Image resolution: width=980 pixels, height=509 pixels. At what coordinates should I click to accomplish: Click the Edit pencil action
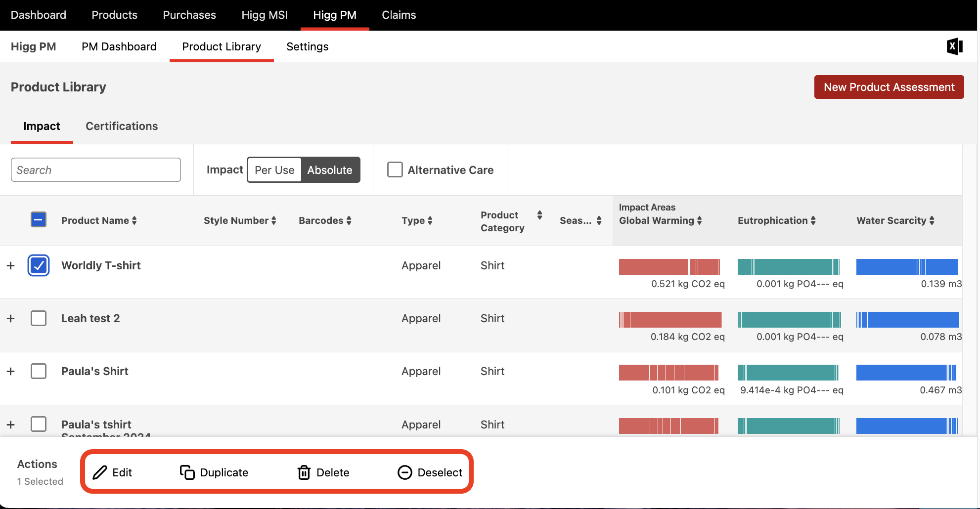click(113, 472)
